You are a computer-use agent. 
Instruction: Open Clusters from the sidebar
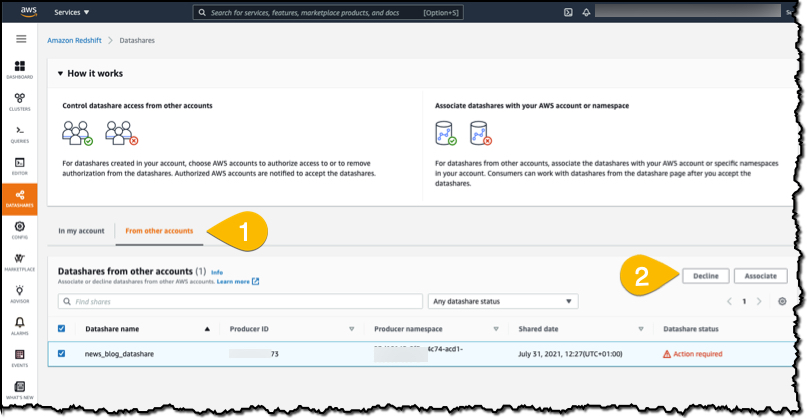pyautogui.click(x=20, y=101)
